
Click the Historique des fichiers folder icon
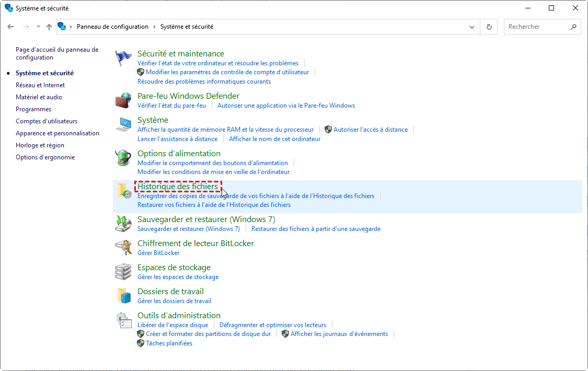pyautogui.click(x=124, y=190)
